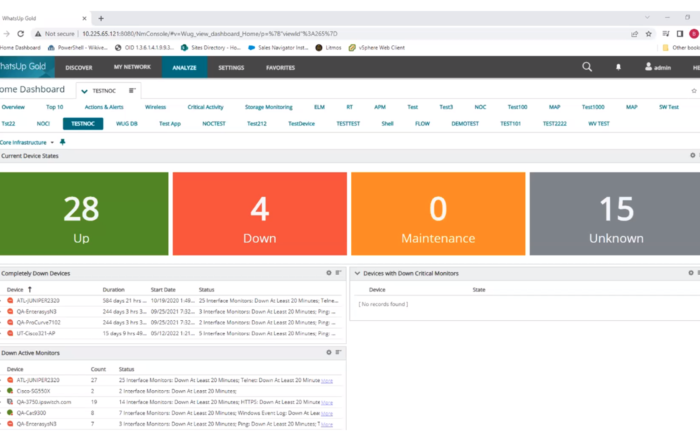Switch to Wireless dashboard tab

pyautogui.click(x=155, y=107)
